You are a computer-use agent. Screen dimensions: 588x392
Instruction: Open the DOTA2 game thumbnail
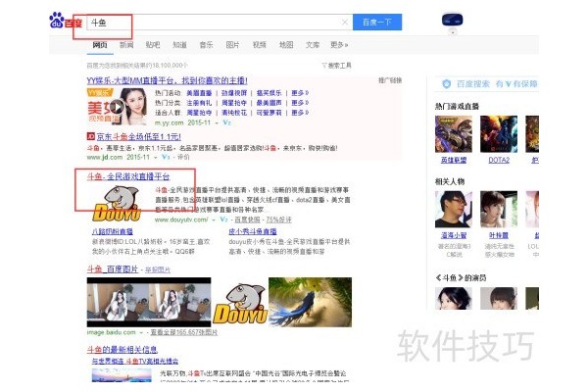pyautogui.click(x=499, y=134)
